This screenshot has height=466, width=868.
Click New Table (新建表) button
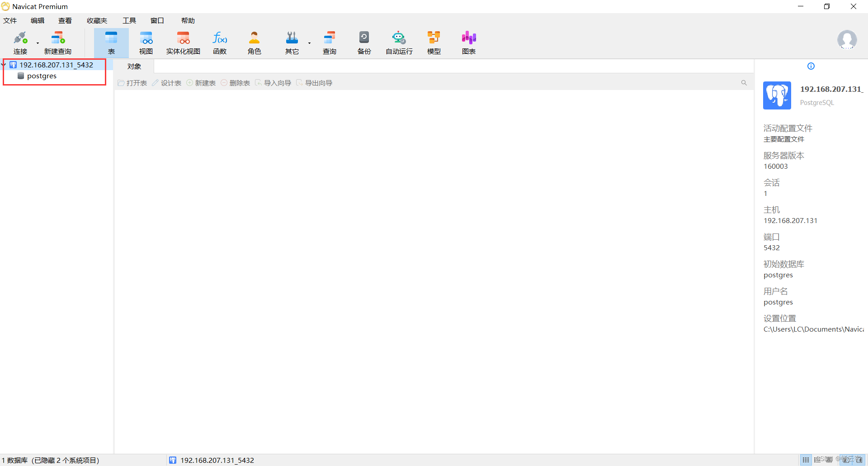201,83
